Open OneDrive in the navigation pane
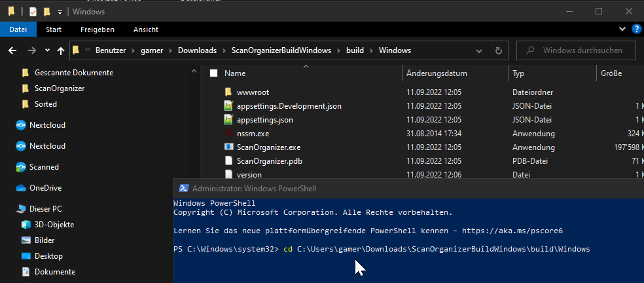 click(x=45, y=188)
